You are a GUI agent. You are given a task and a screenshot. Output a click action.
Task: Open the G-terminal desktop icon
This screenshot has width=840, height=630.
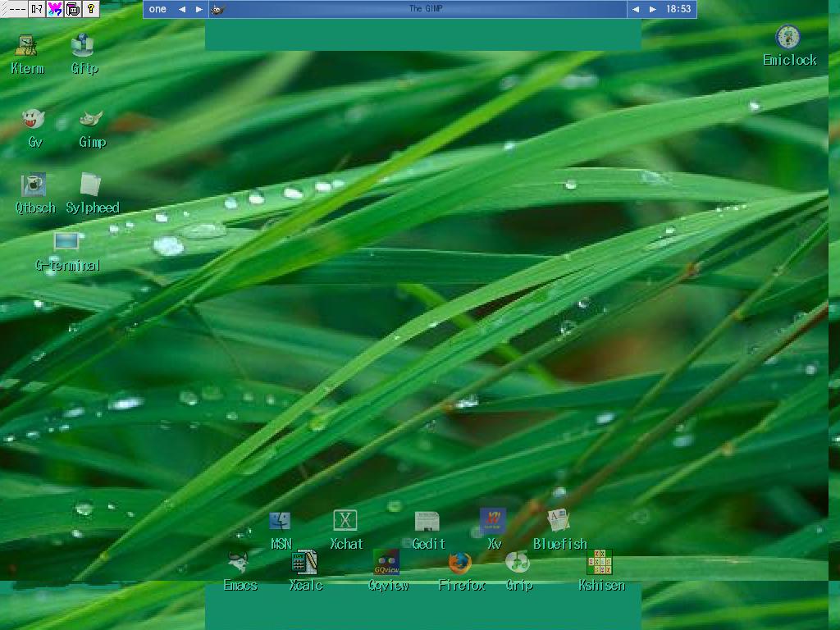66,243
